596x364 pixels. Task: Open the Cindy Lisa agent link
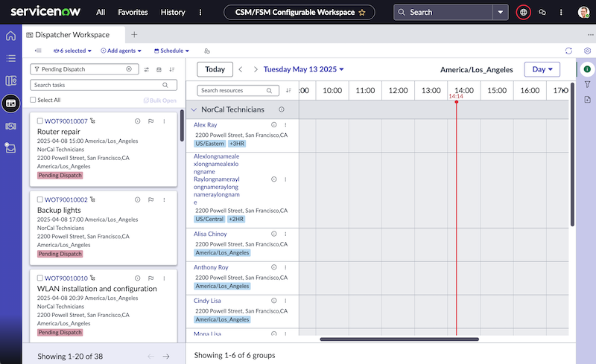pyautogui.click(x=207, y=301)
